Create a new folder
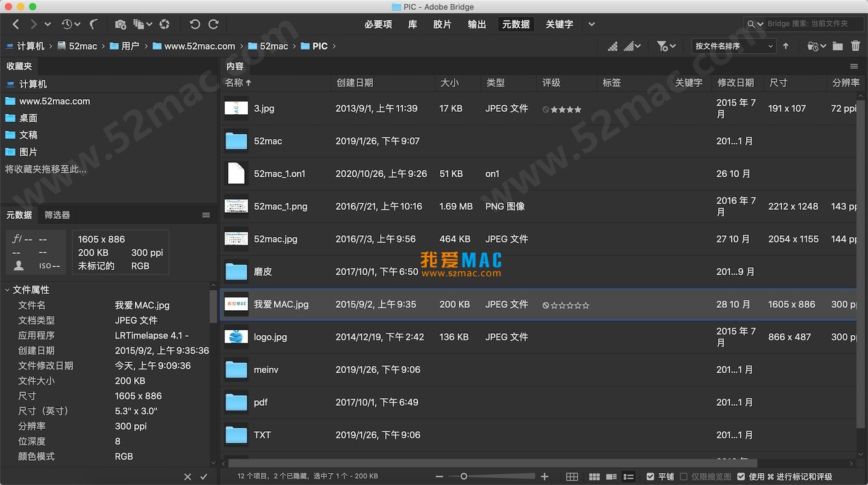868x485 pixels. [x=837, y=46]
